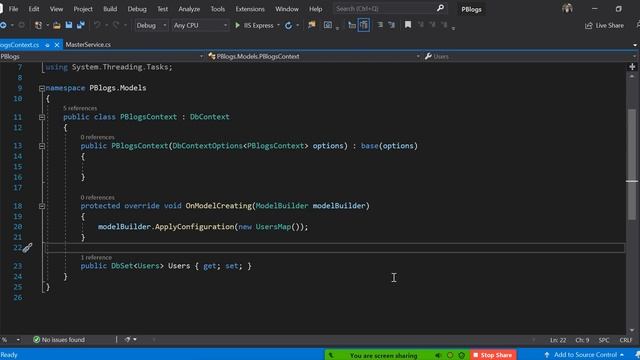Open the Help menu
This screenshot has width=640, height=360.
[315, 9]
